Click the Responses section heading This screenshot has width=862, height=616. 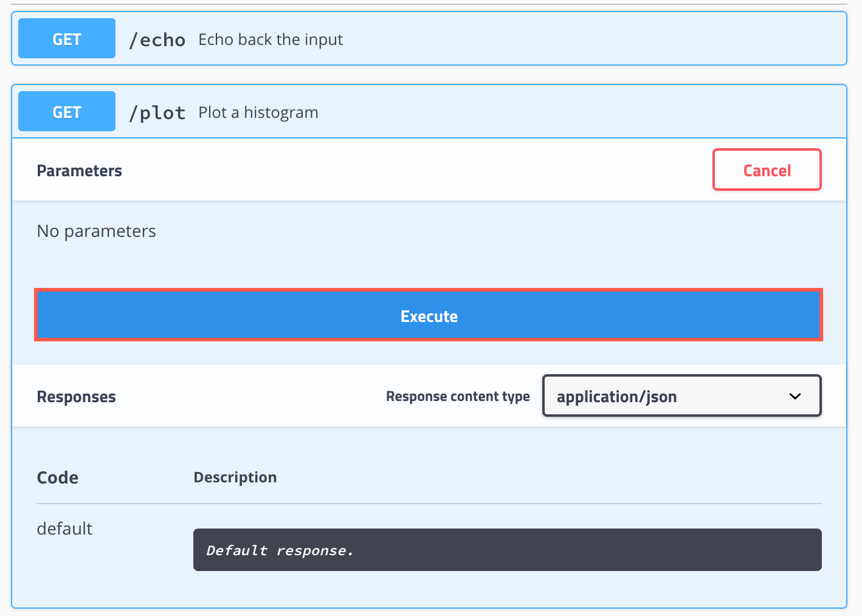pos(76,396)
